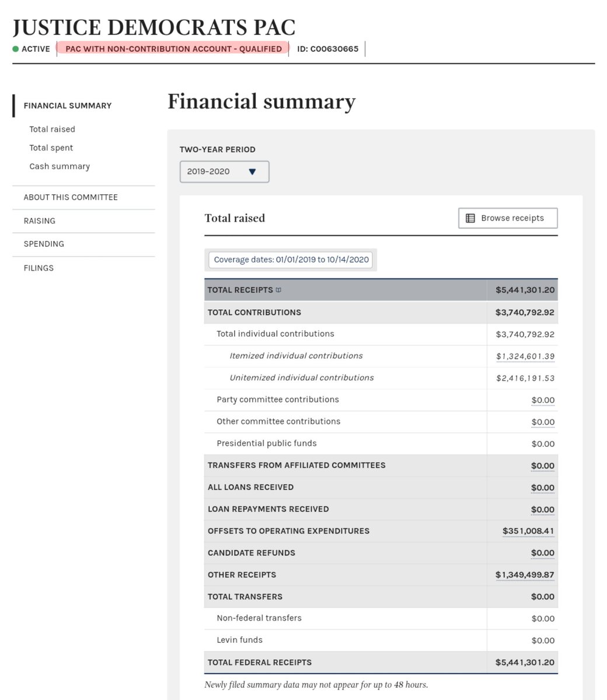Open the FILINGS section
This screenshot has height=700, width=607.
[x=39, y=268]
